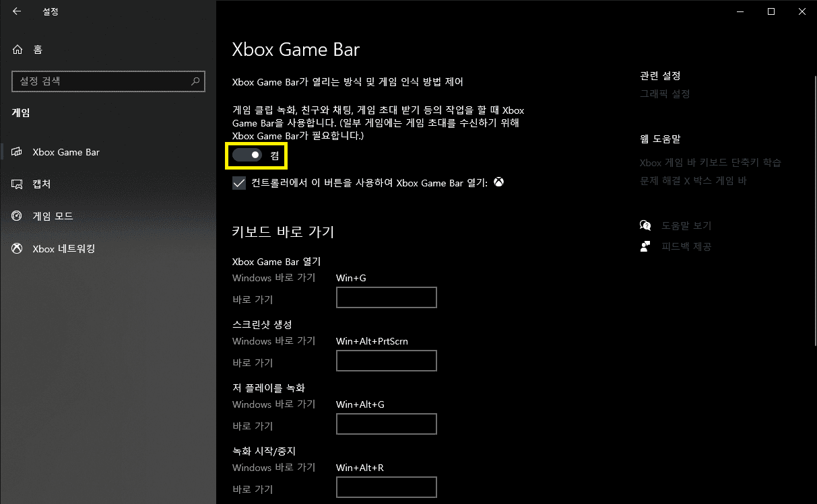The width and height of the screenshot is (817, 504).
Task: Click the 캡처 capture icon
Action: point(18,184)
